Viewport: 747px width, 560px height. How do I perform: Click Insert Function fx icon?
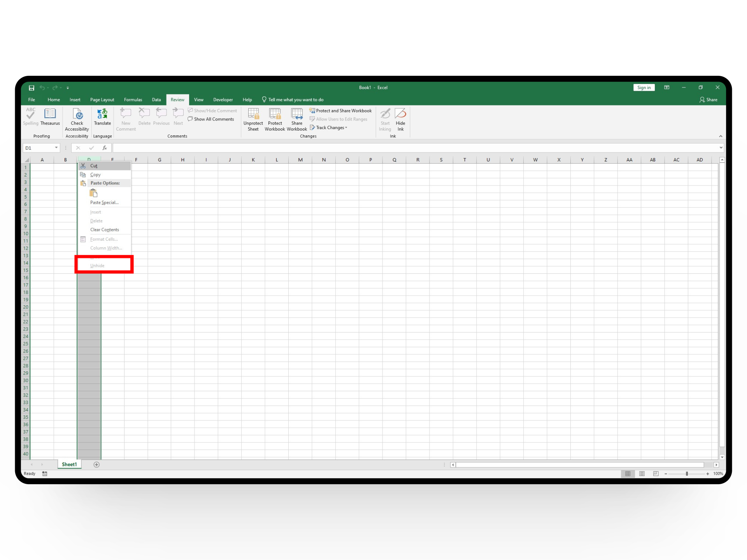pos(105,148)
